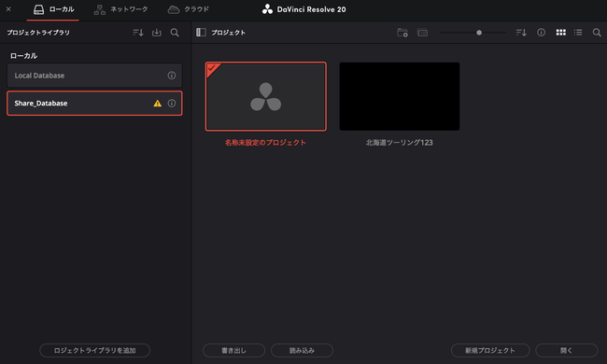607x364 pixels.
Task: Adjust the thumbnail size slider
Action: [479, 33]
